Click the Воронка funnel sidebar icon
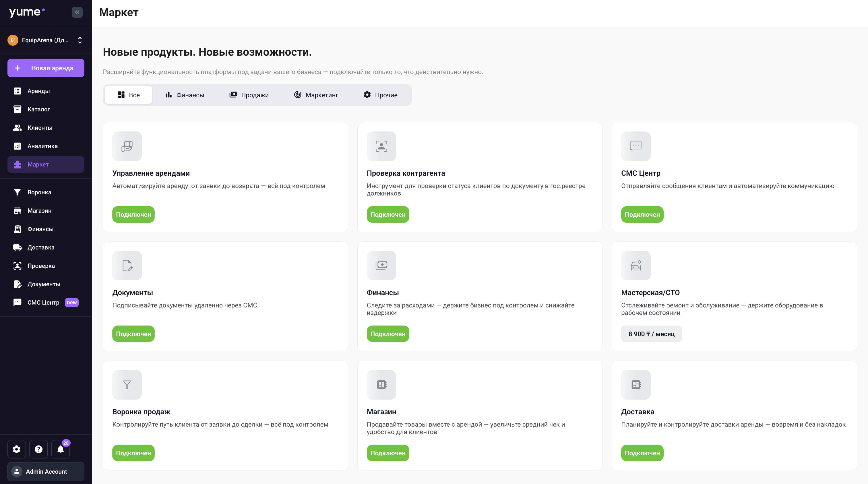868x484 pixels. 17,192
